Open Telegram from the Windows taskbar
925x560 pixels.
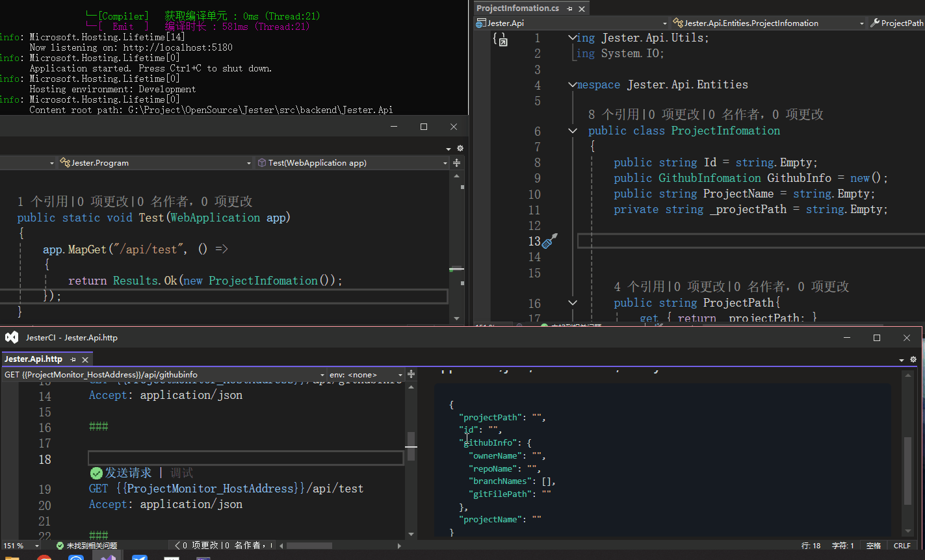(x=139, y=557)
